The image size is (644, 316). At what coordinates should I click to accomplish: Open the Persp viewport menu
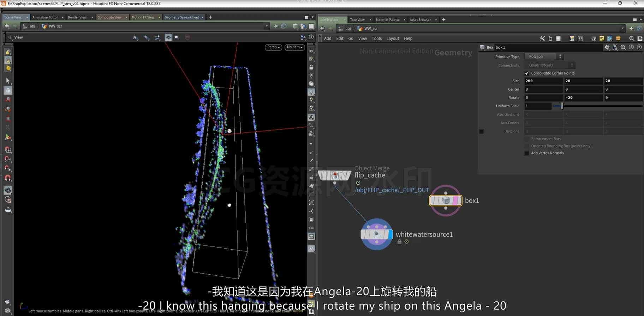point(273,47)
